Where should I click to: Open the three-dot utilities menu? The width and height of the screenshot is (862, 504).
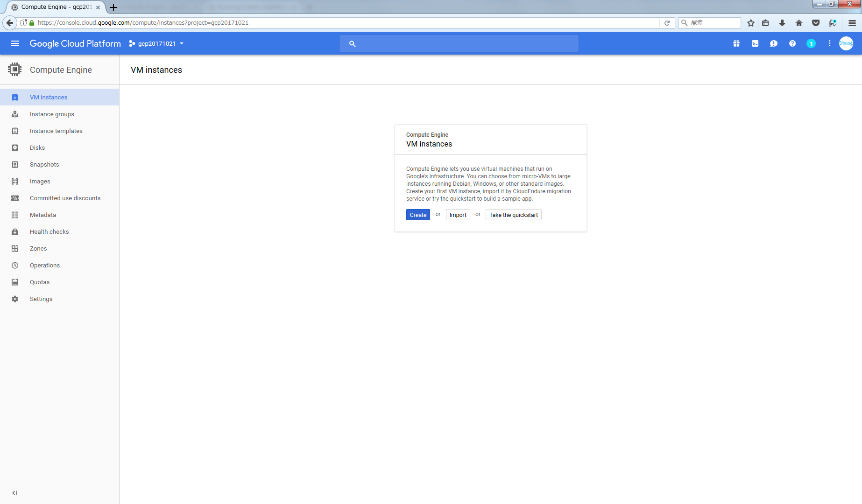(829, 43)
